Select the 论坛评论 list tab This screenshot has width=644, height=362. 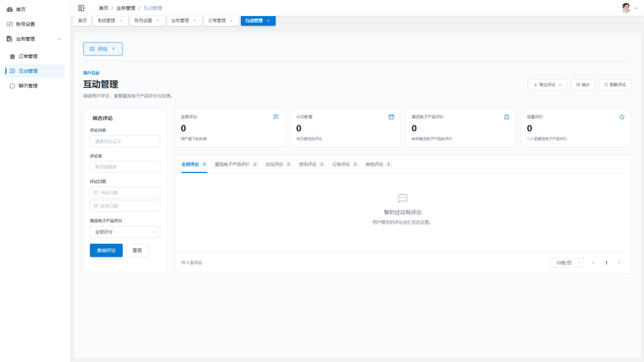coord(278,164)
